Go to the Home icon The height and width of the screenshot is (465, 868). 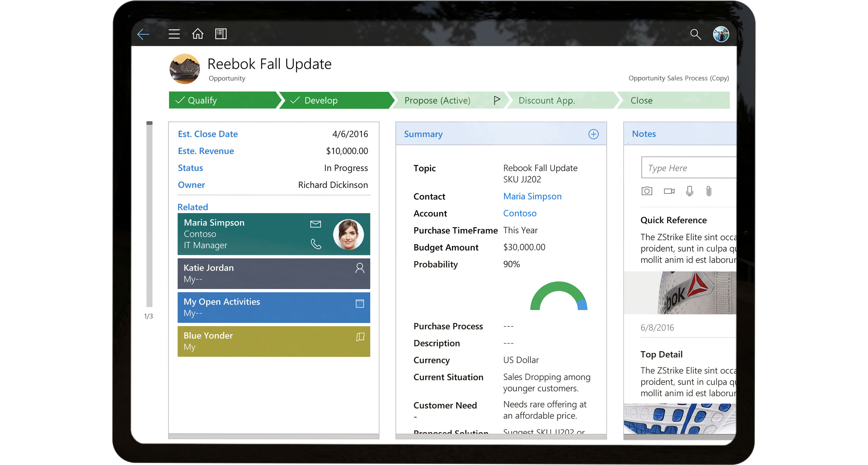pos(197,34)
